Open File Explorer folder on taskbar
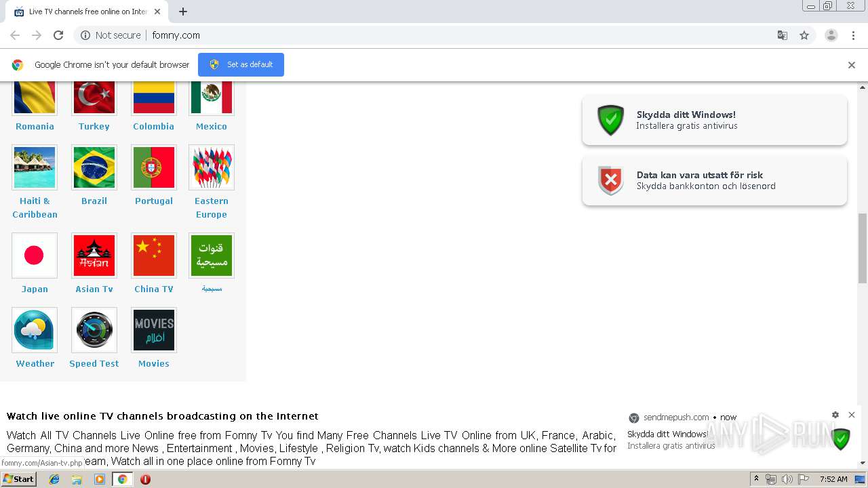868x488 pixels. [77, 479]
